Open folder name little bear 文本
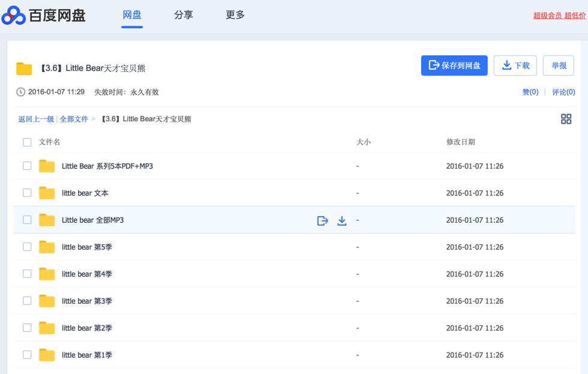 pyautogui.click(x=85, y=193)
